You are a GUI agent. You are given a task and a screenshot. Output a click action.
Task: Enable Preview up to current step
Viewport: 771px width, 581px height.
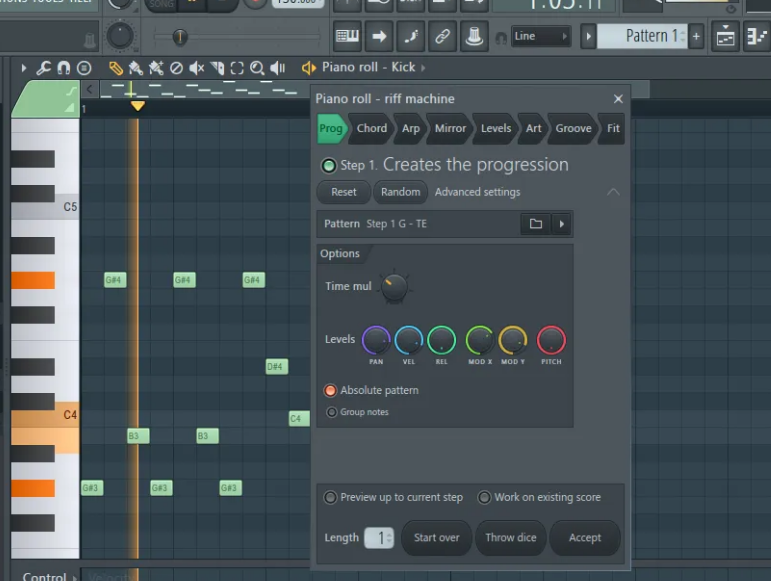tap(330, 497)
